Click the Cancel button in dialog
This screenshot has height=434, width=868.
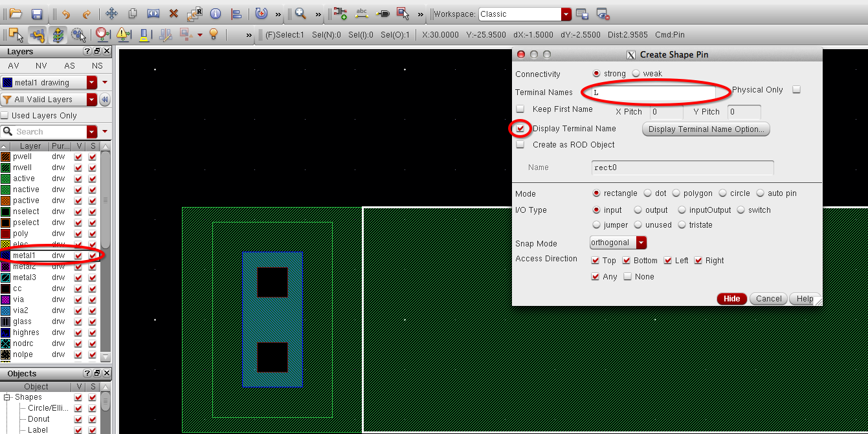point(768,299)
